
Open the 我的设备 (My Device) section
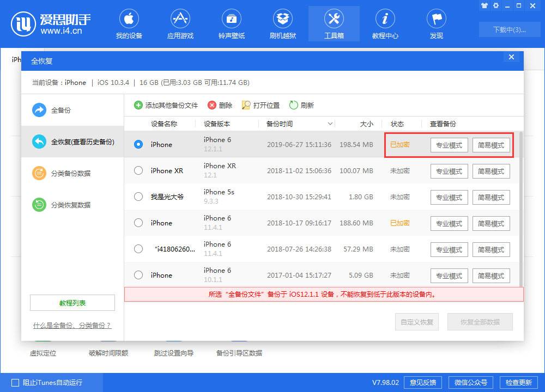click(x=129, y=24)
